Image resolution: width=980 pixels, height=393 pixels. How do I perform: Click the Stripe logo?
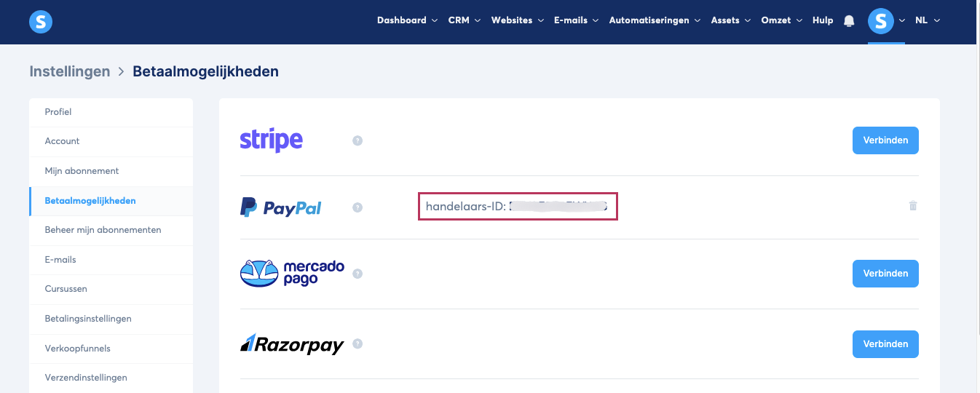tap(271, 140)
